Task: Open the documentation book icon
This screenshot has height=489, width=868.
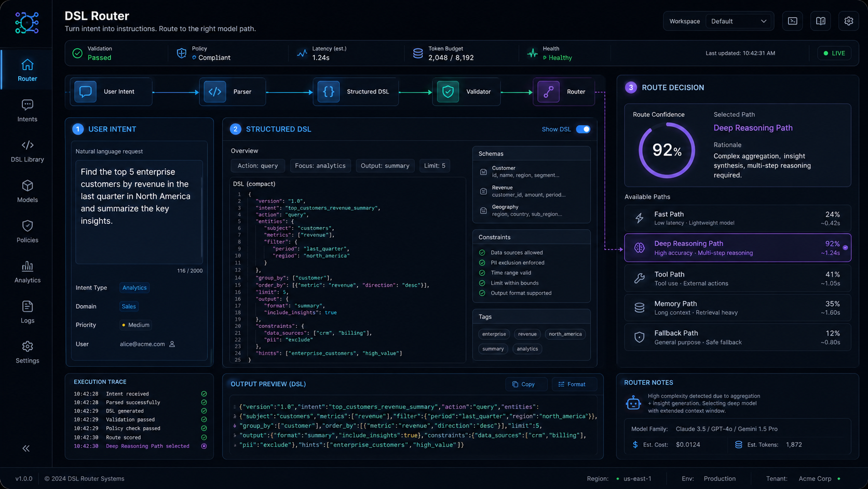Action: [820, 21]
